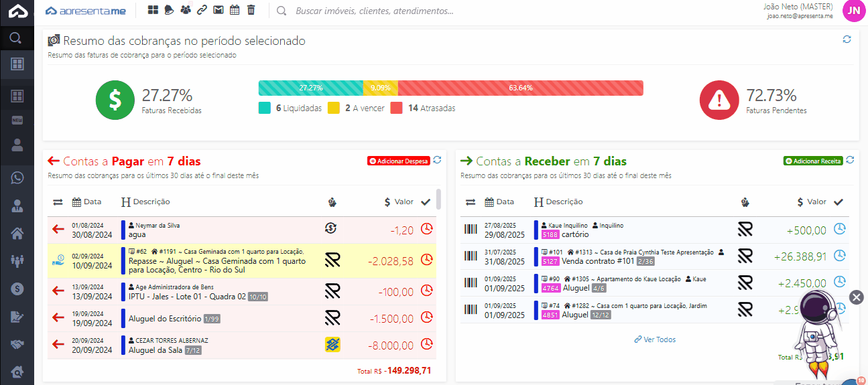Click the link chain icon in toolbar
This screenshot has width=868, height=385.
click(202, 10)
